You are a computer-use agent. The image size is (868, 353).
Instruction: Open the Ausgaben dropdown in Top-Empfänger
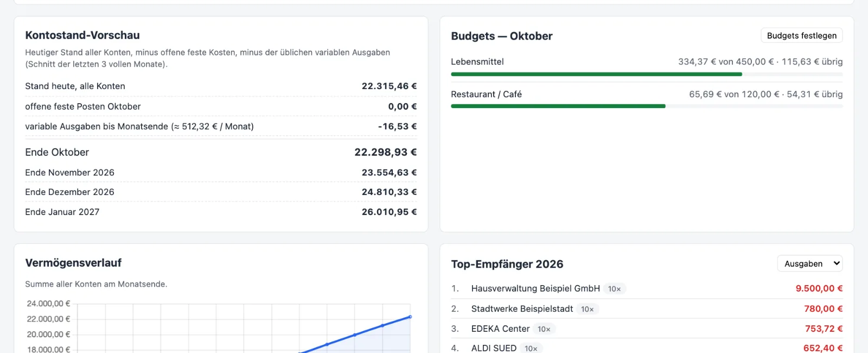pos(810,263)
